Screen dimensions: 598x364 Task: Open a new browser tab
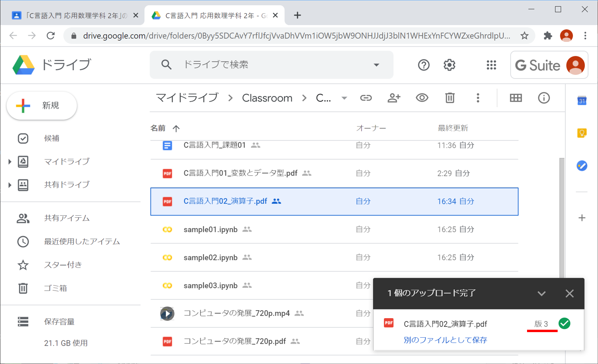pos(297,16)
